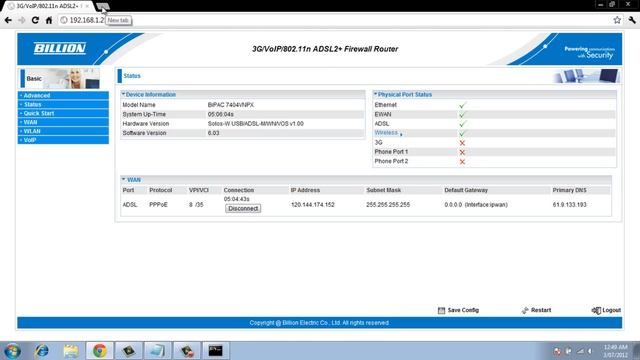Screen dimensions: 640x360
Task: Select the Primary DNS 61.9.133.193
Action: [x=569, y=204]
